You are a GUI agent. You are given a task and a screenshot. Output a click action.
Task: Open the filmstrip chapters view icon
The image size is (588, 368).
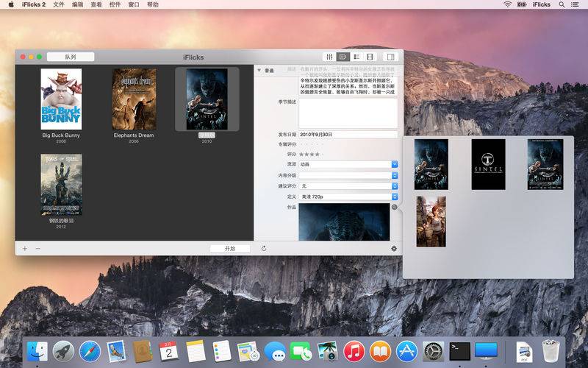pyautogui.click(x=370, y=57)
